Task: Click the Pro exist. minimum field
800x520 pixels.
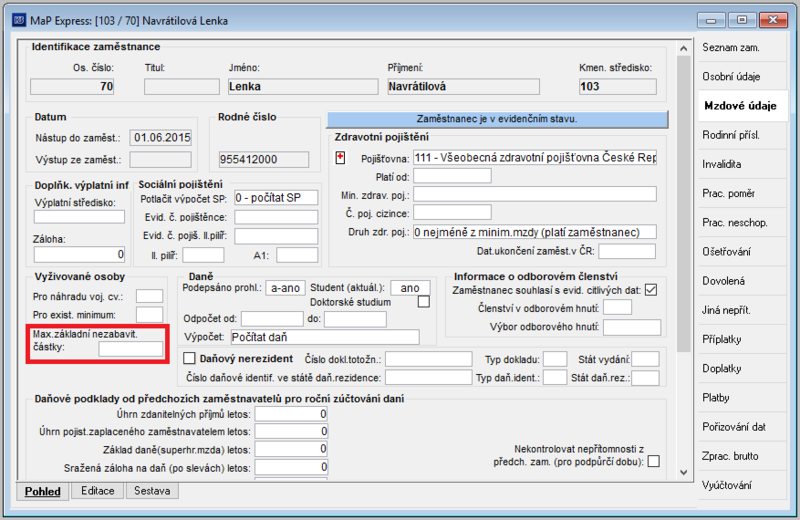Action: pos(149,314)
